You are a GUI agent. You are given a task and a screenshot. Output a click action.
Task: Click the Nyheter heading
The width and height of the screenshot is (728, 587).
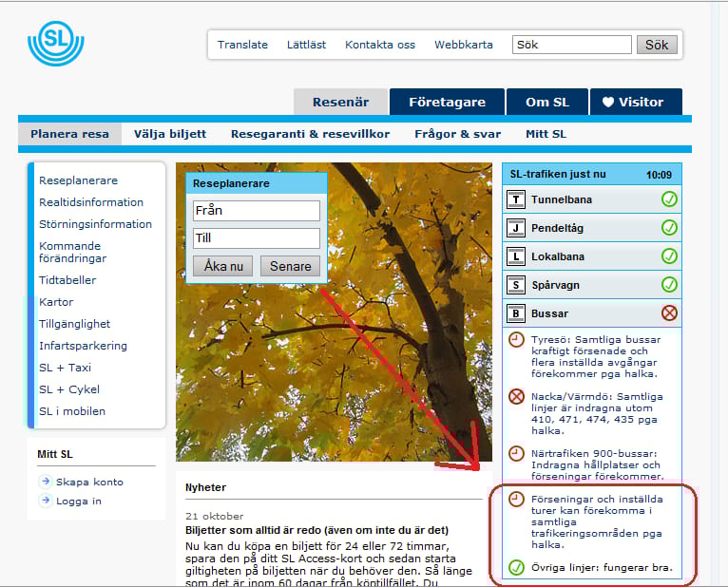tap(205, 487)
